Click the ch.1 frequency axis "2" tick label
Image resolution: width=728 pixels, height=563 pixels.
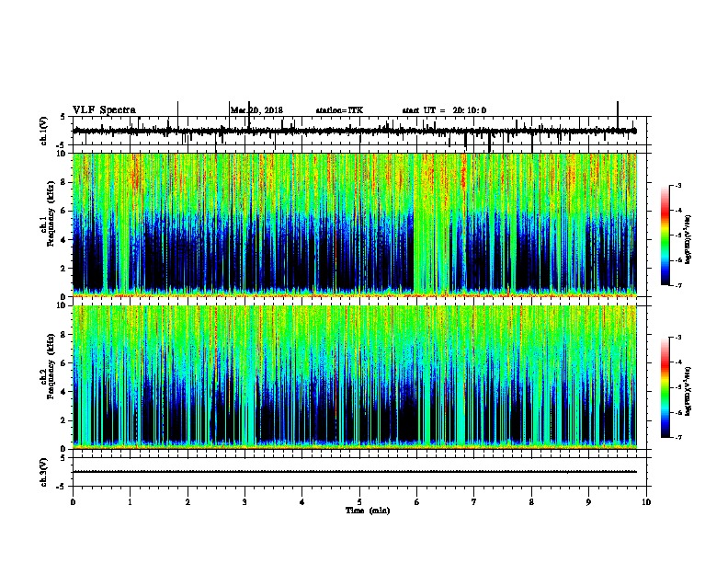pos(64,269)
